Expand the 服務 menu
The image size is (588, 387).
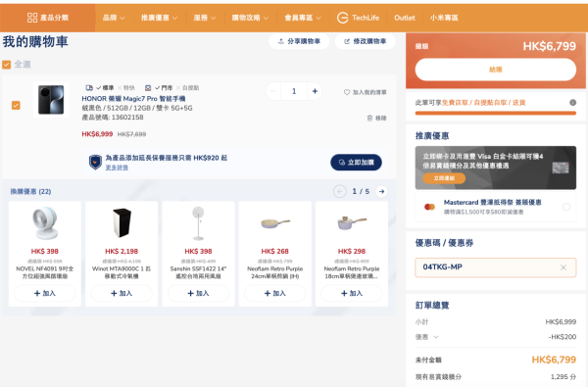click(x=205, y=18)
